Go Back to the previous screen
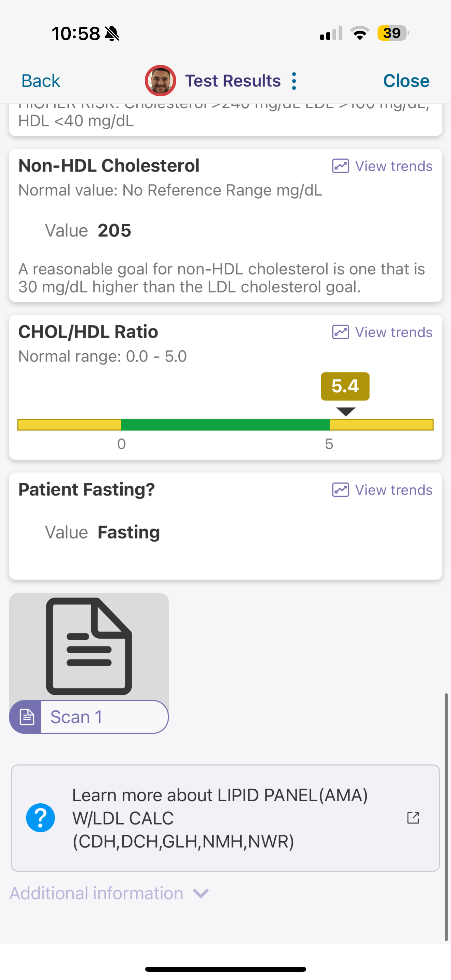Screen dimensions: 451x980 click(x=41, y=81)
